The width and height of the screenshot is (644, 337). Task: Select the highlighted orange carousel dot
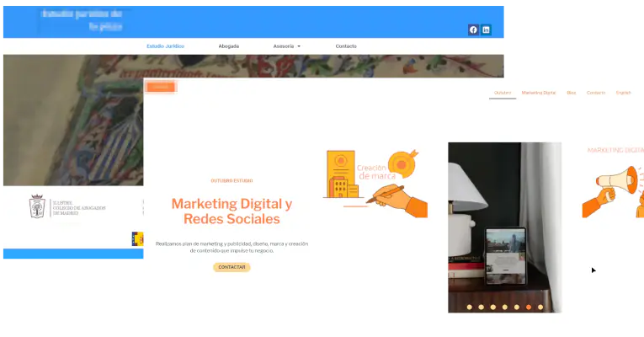coord(528,307)
